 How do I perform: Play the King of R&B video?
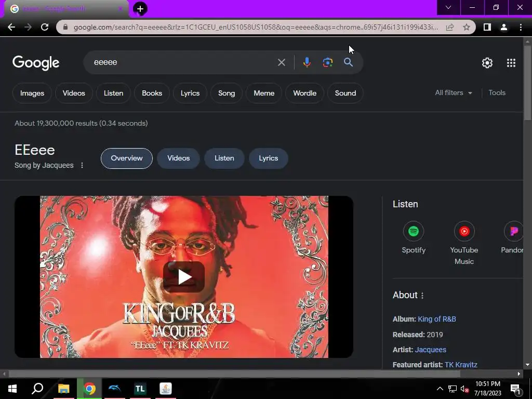tap(184, 277)
